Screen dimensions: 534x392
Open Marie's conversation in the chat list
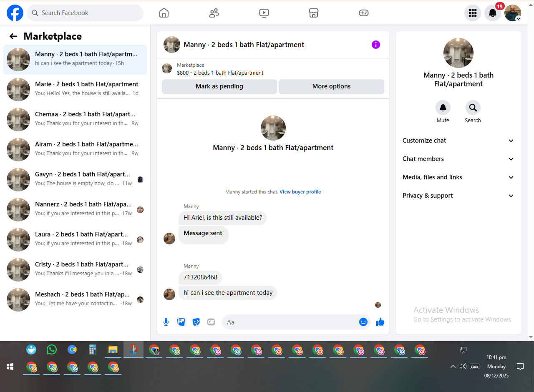coord(75,90)
